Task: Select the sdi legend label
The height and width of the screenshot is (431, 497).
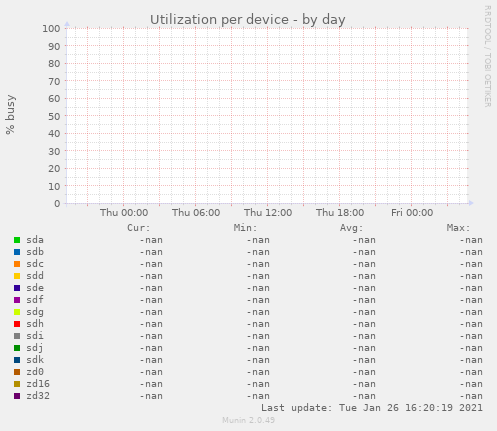Action: pos(35,336)
